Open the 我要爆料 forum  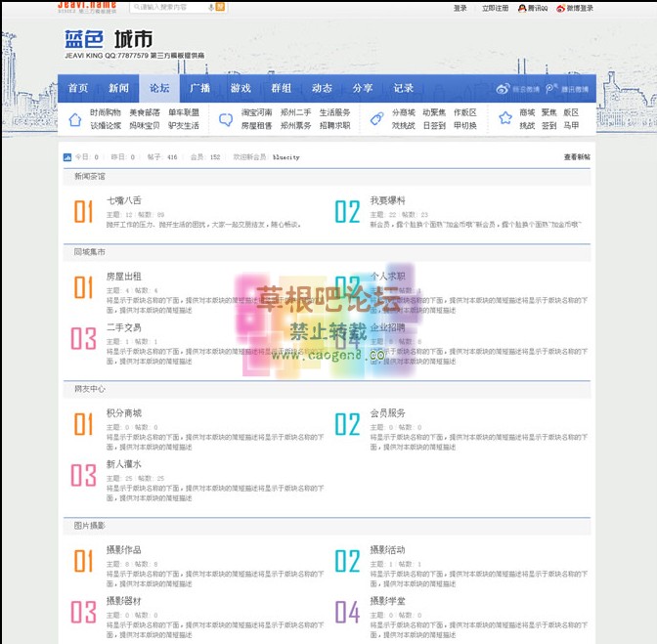click(x=387, y=200)
